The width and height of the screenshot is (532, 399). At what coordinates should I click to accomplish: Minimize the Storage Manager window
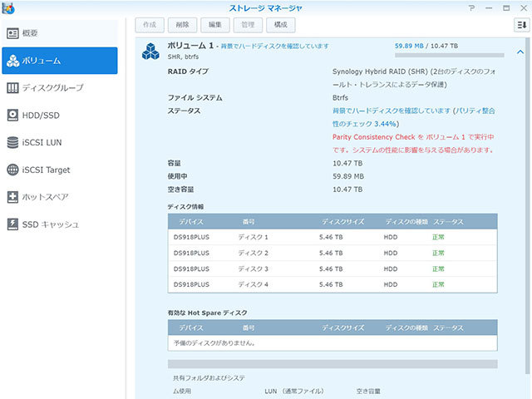click(489, 7)
